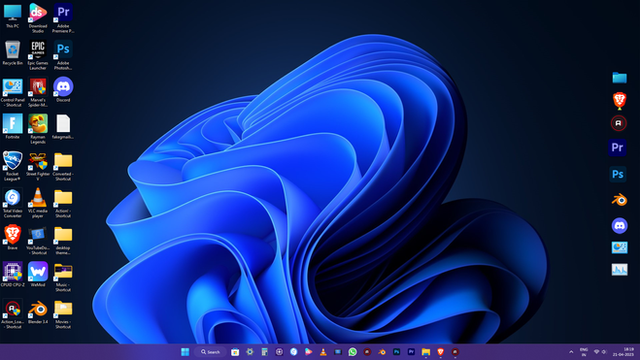
Task: Select Street Fighter V desktop shortcut
Action: 38,166
